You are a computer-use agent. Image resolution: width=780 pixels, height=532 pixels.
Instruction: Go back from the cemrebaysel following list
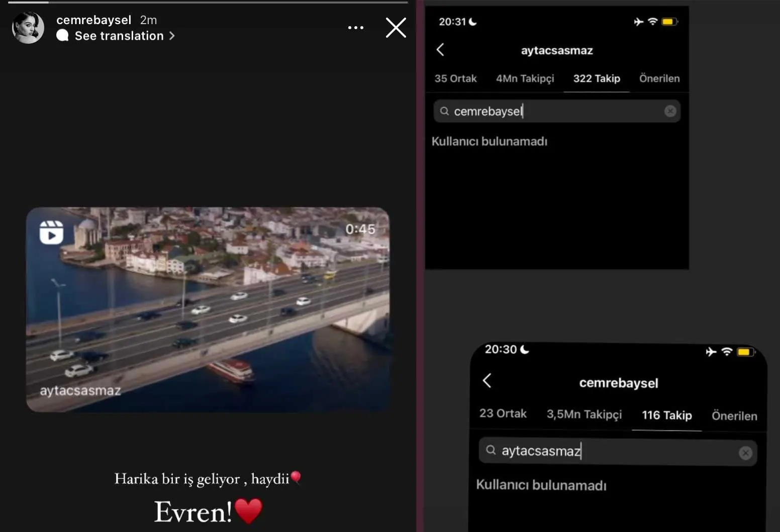click(x=486, y=381)
